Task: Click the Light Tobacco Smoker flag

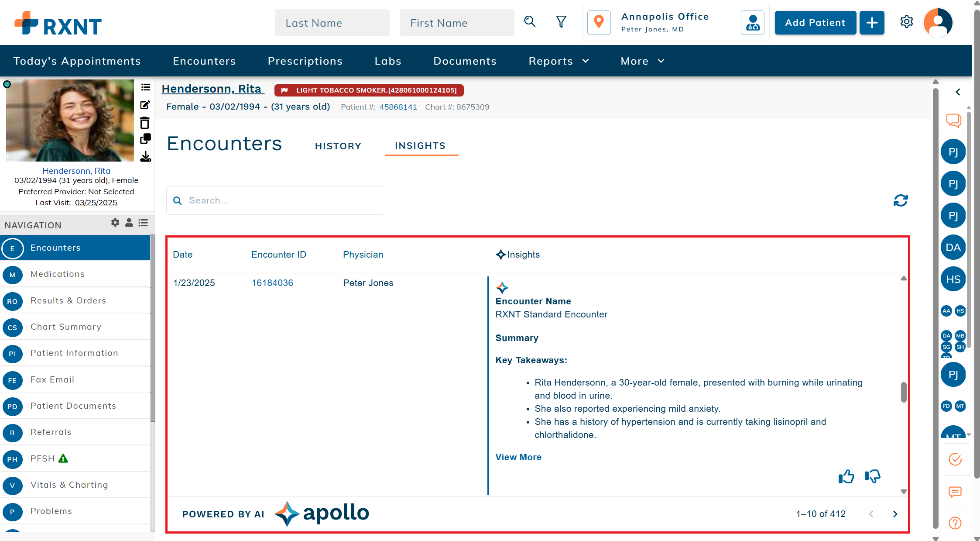Action: click(x=369, y=90)
